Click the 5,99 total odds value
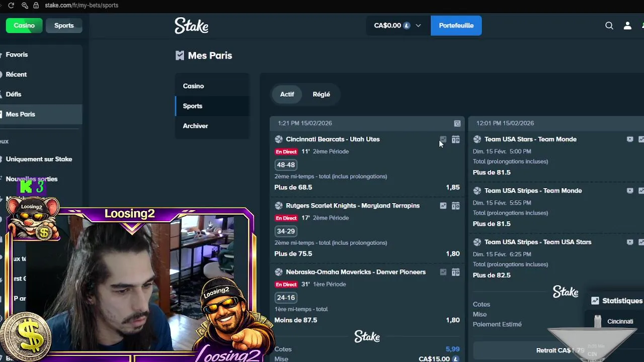644x362 pixels. pyautogui.click(x=452, y=349)
